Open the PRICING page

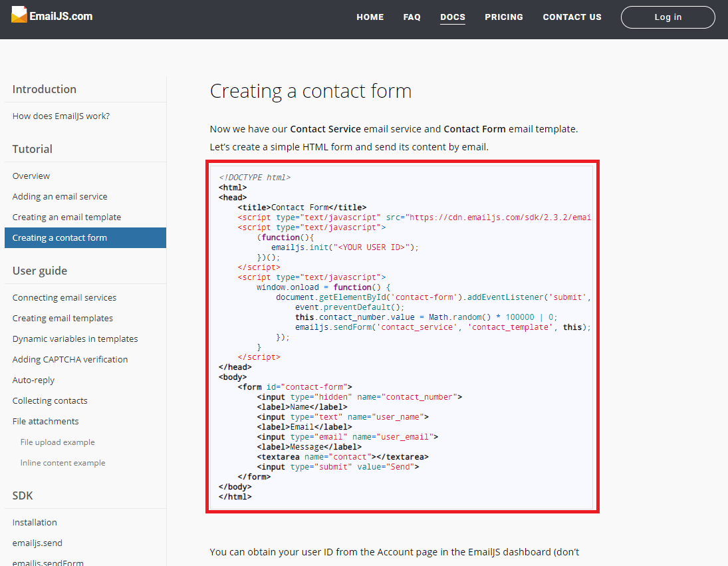[504, 17]
